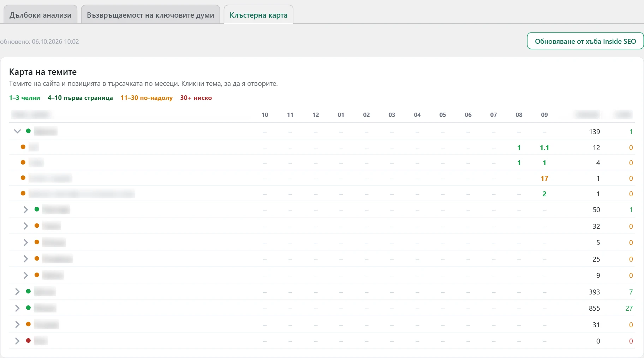This screenshot has height=358, width=644.
Task: Open the Възвръщаемост на ключовите думи tab
Action: (150, 15)
